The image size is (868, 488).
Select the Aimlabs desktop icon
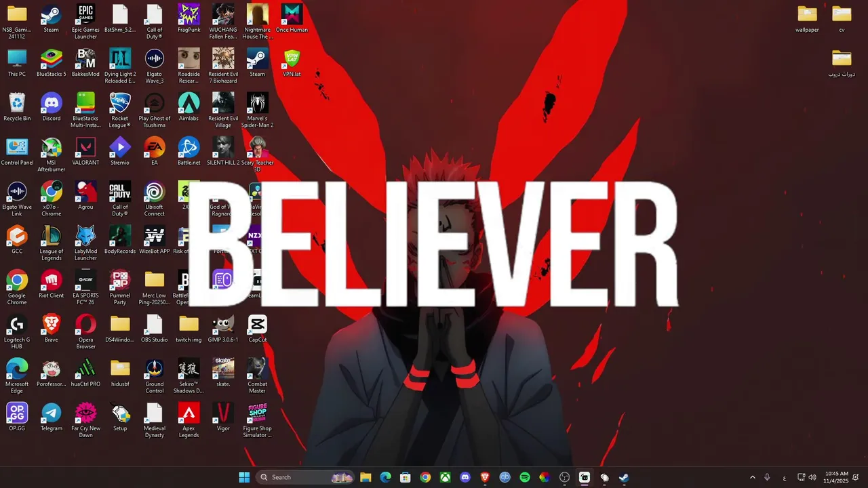click(189, 107)
